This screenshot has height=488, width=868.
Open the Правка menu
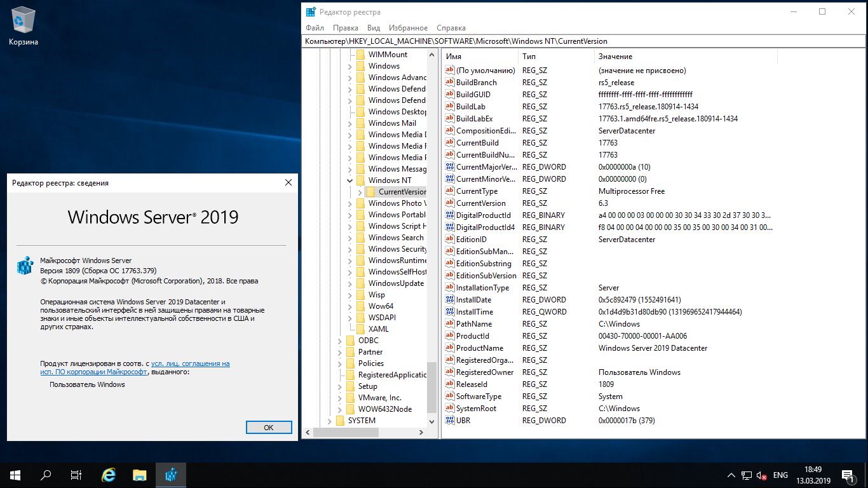(346, 28)
